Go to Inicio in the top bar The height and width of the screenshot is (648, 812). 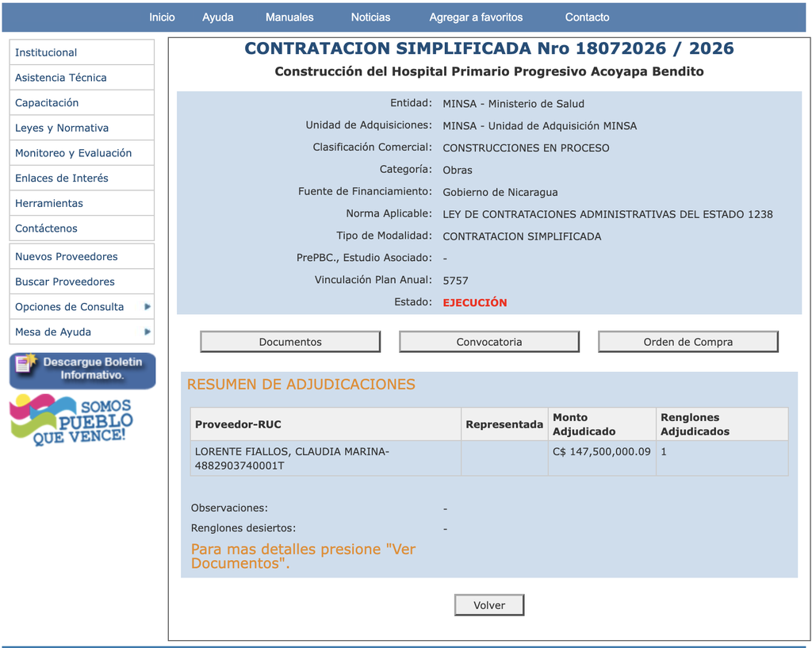[162, 17]
